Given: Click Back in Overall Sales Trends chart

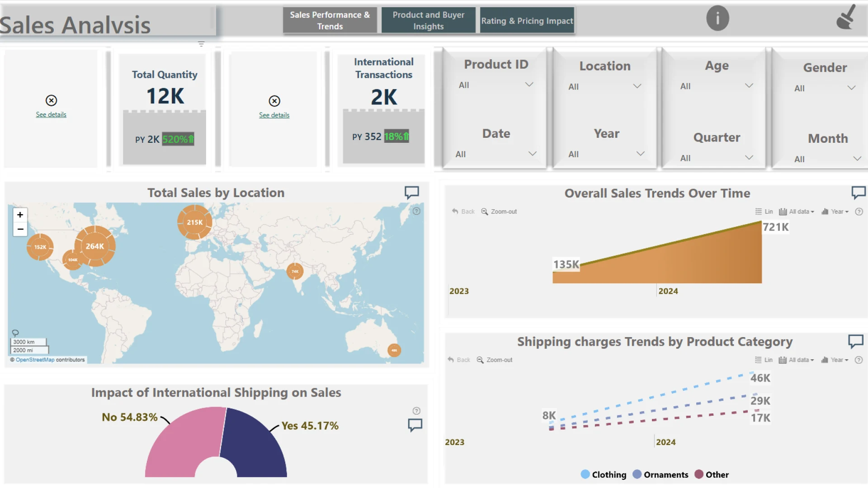Looking at the screenshot, I should point(463,211).
